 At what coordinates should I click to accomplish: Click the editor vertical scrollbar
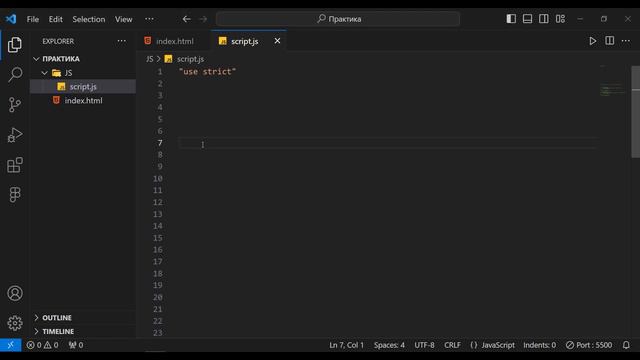click(x=636, y=111)
